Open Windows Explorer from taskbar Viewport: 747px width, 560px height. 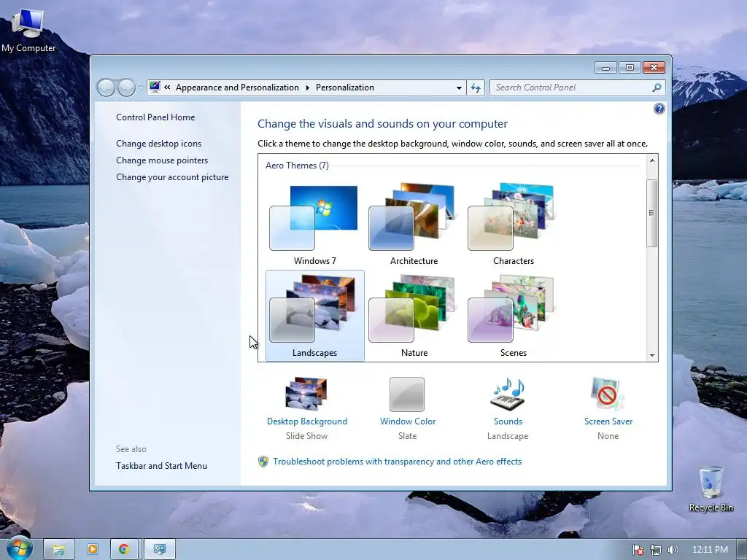click(59, 549)
